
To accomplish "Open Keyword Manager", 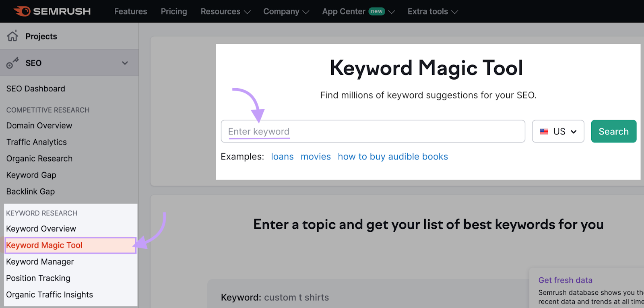I will 40,262.
